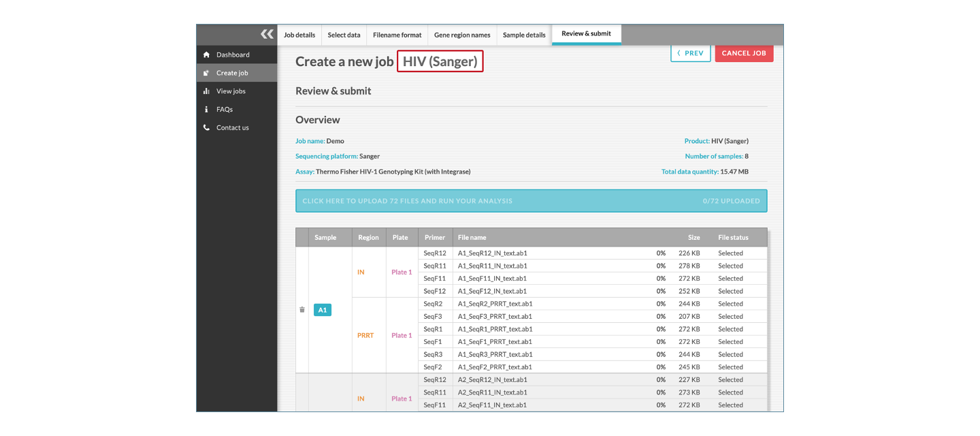Open the Job details tab

(299, 35)
